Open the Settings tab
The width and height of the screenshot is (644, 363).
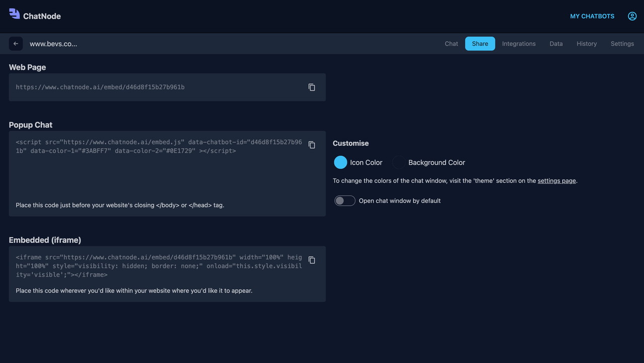622,44
